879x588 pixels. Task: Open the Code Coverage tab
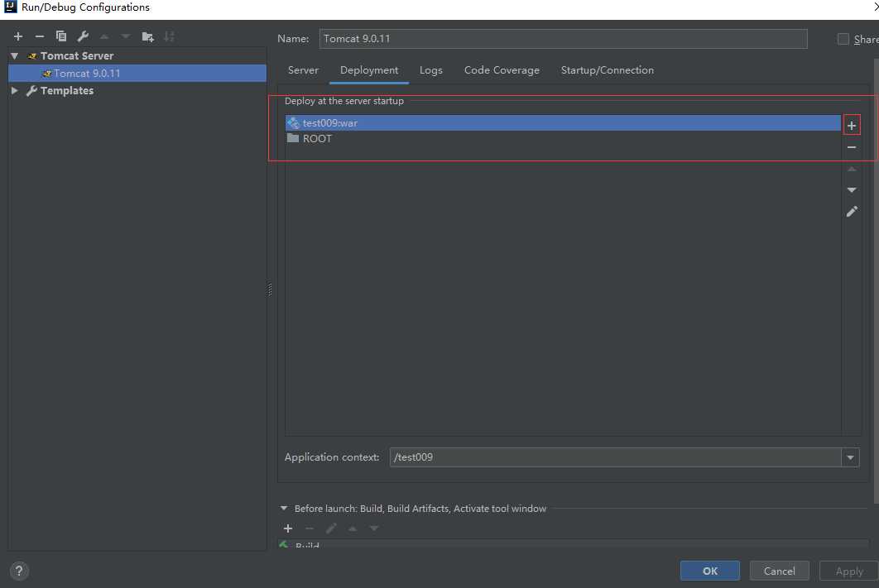[502, 70]
